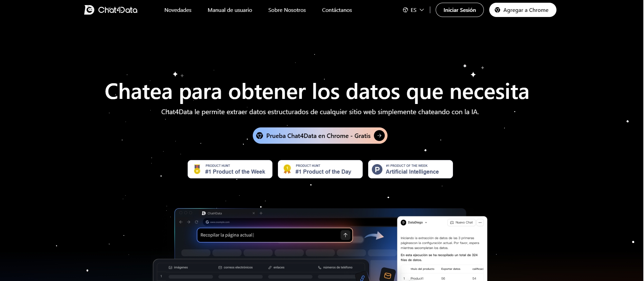Click the enlaces column header
The image size is (644, 281).
click(x=276, y=267)
